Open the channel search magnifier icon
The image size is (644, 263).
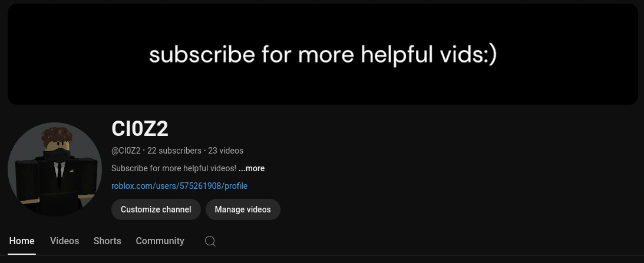coord(210,241)
